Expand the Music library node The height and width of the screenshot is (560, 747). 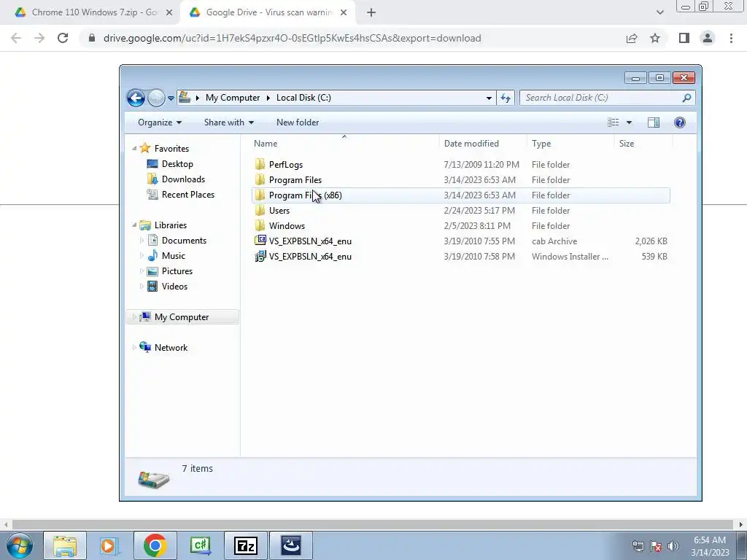142,256
